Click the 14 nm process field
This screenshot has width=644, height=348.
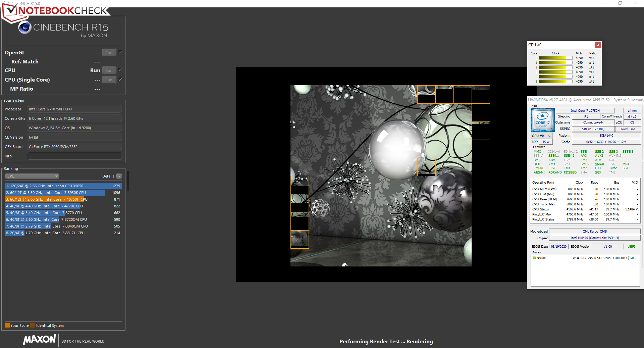632,110
